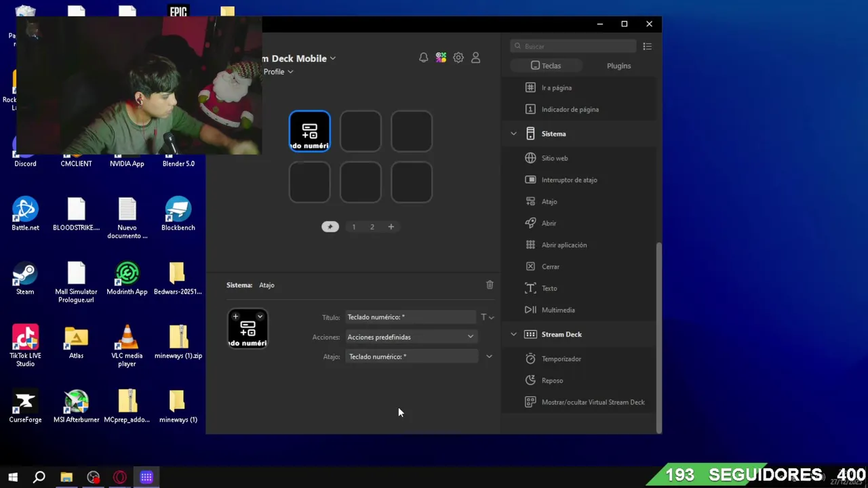
Task: Open the 'Acciones' predefined actions dropdown
Action: tap(411, 337)
